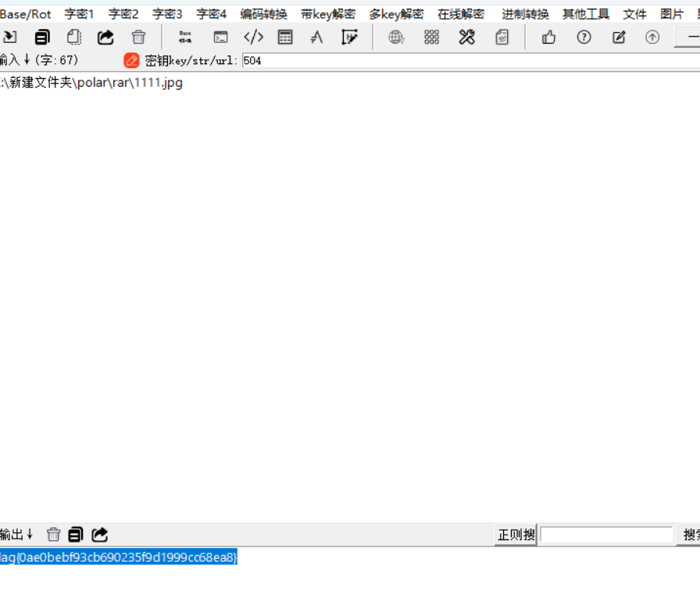The height and width of the screenshot is (594, 700).
Task: Click the copy input icon in the top toolbar
Action: [x=42, y=37]
